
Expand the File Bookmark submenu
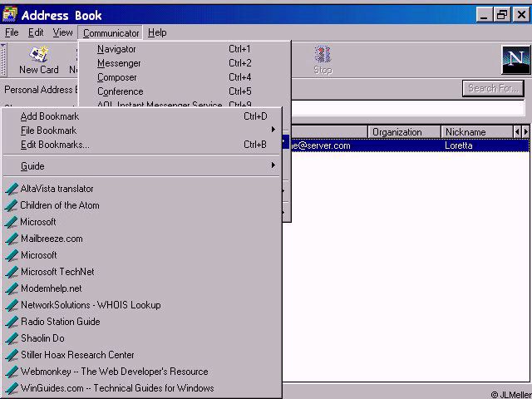pos(142,131)
